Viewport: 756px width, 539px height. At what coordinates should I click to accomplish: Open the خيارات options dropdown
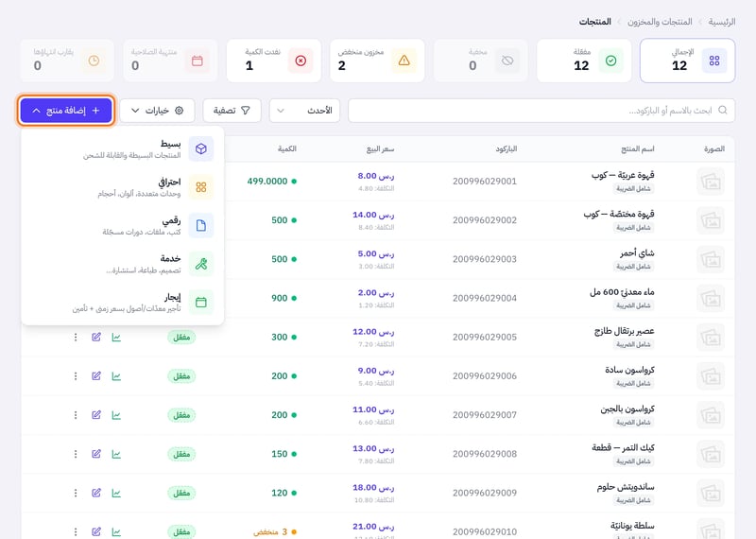coord(157,111)
